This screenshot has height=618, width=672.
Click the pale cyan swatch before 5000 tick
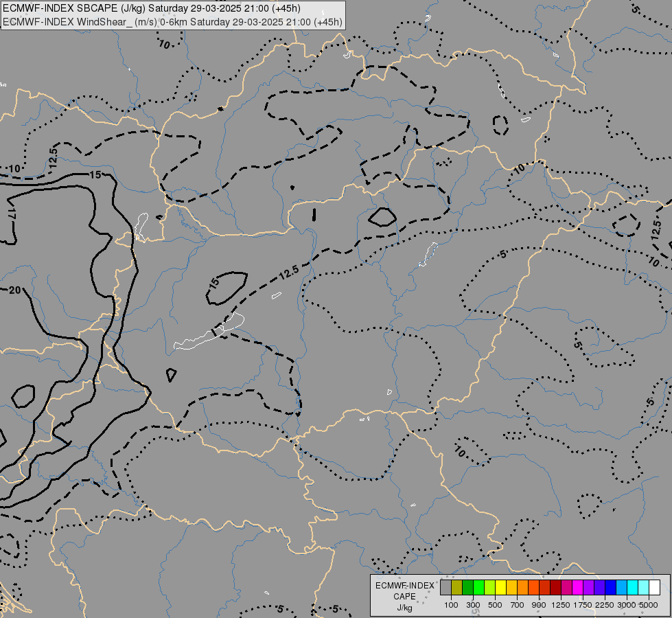(644, 587)
